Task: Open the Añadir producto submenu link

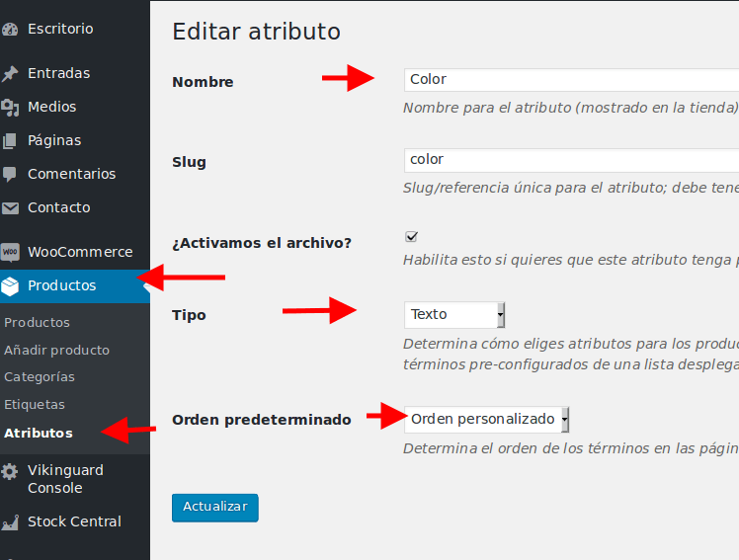Action: tap(56, 351)
